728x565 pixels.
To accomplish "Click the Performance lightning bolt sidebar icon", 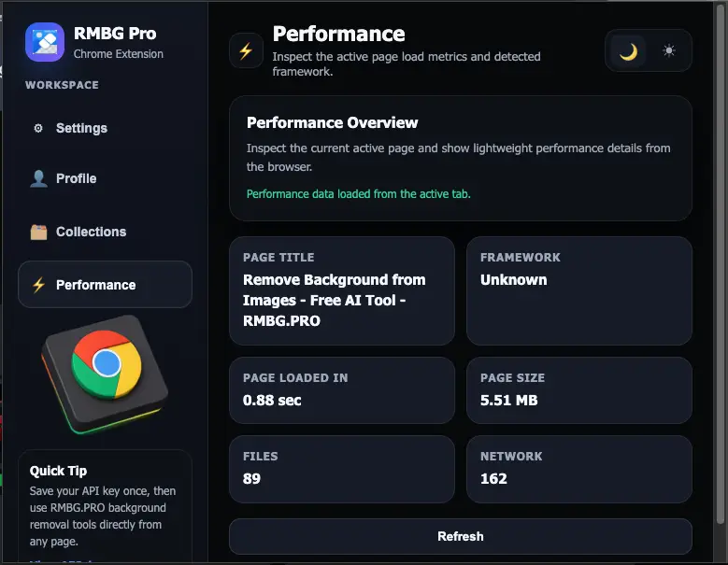I will 38,285.
